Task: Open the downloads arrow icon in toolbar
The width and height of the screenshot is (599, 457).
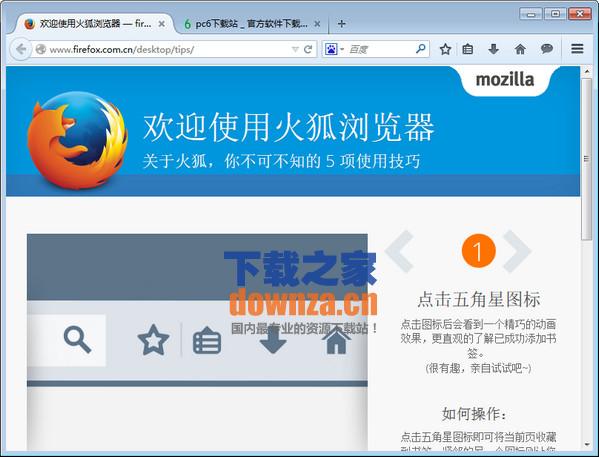Action: click(494, 49)
